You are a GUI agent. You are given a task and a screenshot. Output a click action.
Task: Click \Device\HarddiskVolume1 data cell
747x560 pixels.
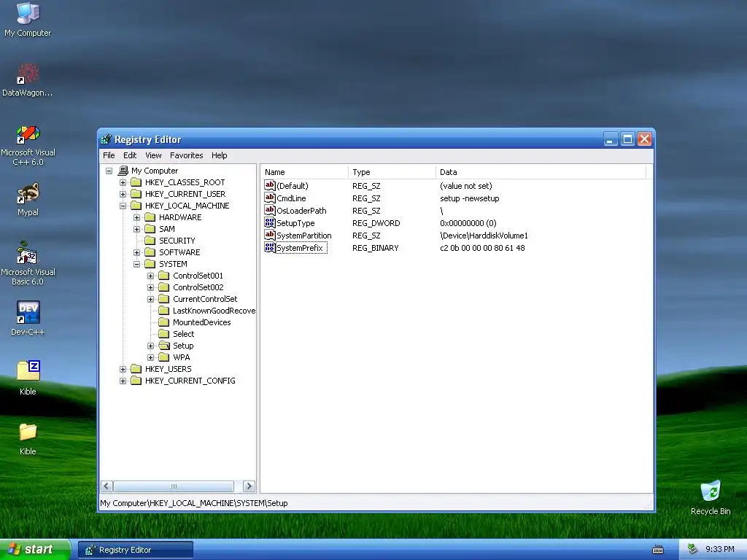[x=484, y=236]
